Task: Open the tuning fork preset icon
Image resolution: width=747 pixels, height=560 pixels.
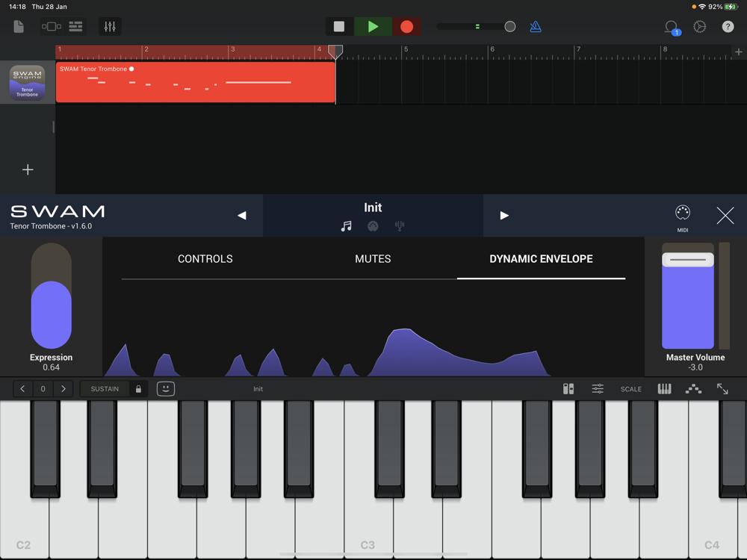Action: (400, 226)
